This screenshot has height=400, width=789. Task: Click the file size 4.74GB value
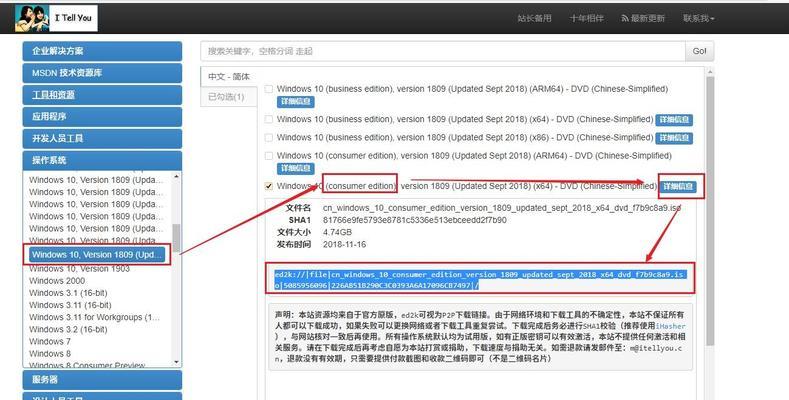pyautogui.click(x=337, y=232)
